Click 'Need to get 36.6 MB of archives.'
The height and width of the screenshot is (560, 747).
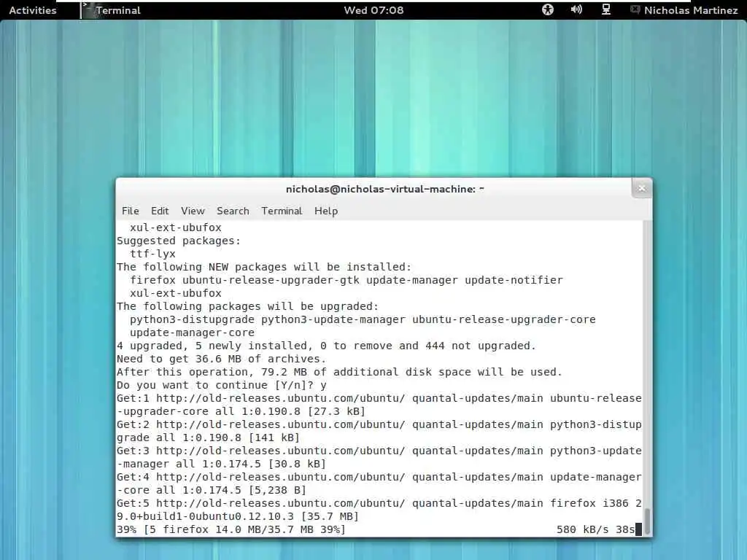coord(222,359)
